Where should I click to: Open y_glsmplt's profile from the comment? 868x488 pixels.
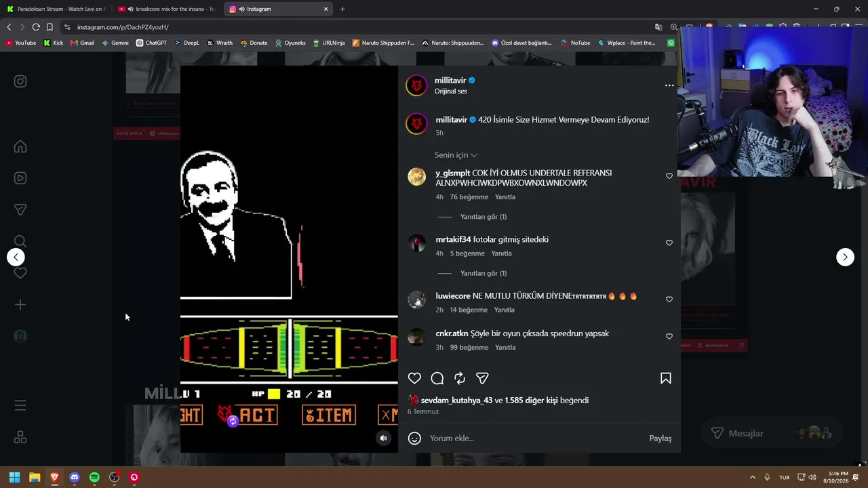coord(453,174)
